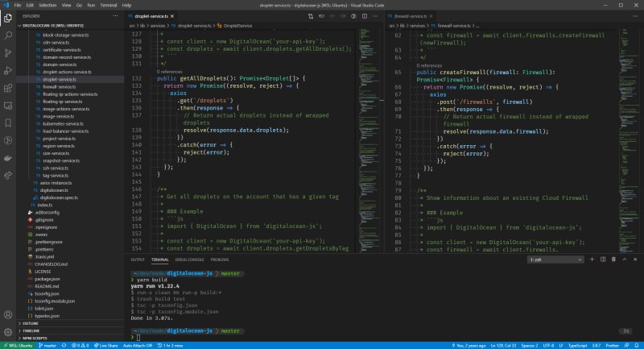Open the Edit menu
This screenshot has width=644, height=349.
coord(30,6)
